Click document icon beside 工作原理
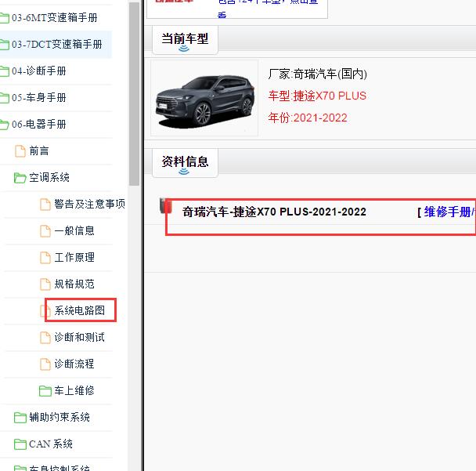Viewport: 476px width, 471px height. (x=45, y=258)
